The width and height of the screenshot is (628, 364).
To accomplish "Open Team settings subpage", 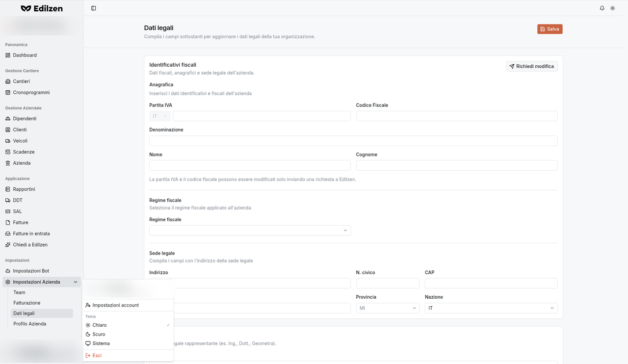I will (x=42, y=292).
